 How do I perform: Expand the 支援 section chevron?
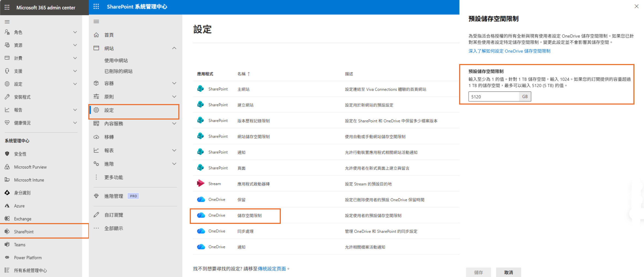tap(75, 71)
